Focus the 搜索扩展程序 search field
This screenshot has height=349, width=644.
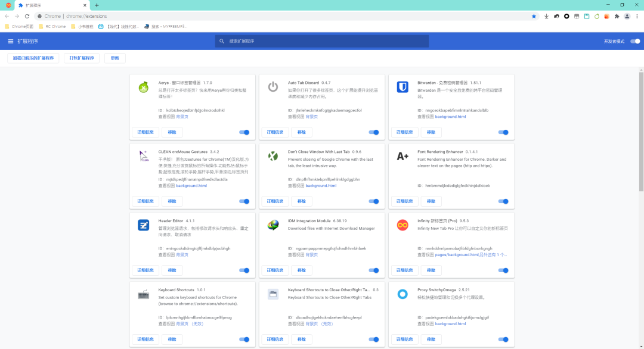[x=322, y=42]
